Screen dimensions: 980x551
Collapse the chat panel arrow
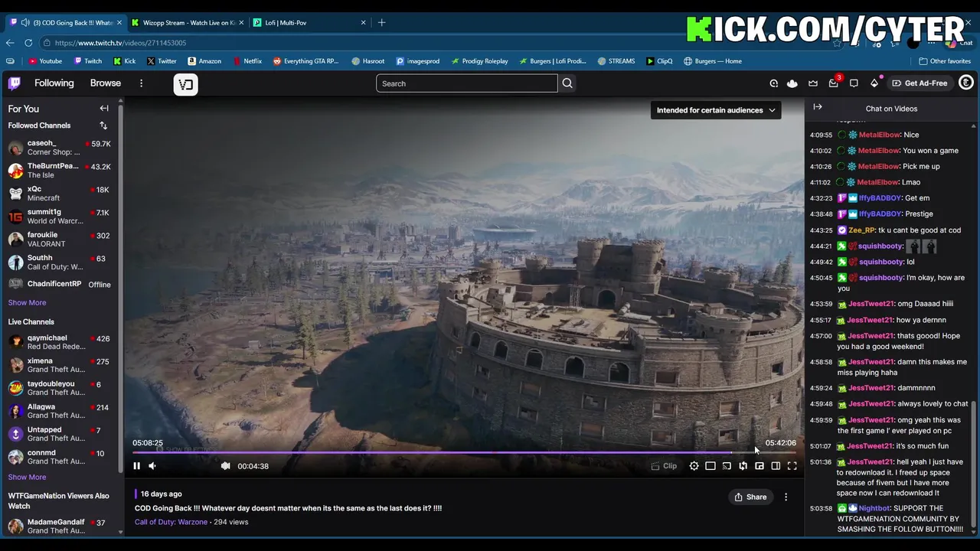click(x=818, y=107)
